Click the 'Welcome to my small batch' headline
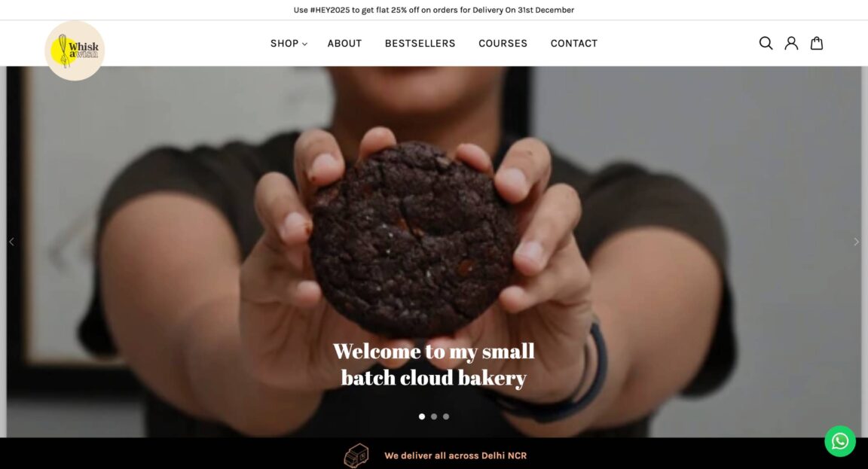 coord(434,364)
